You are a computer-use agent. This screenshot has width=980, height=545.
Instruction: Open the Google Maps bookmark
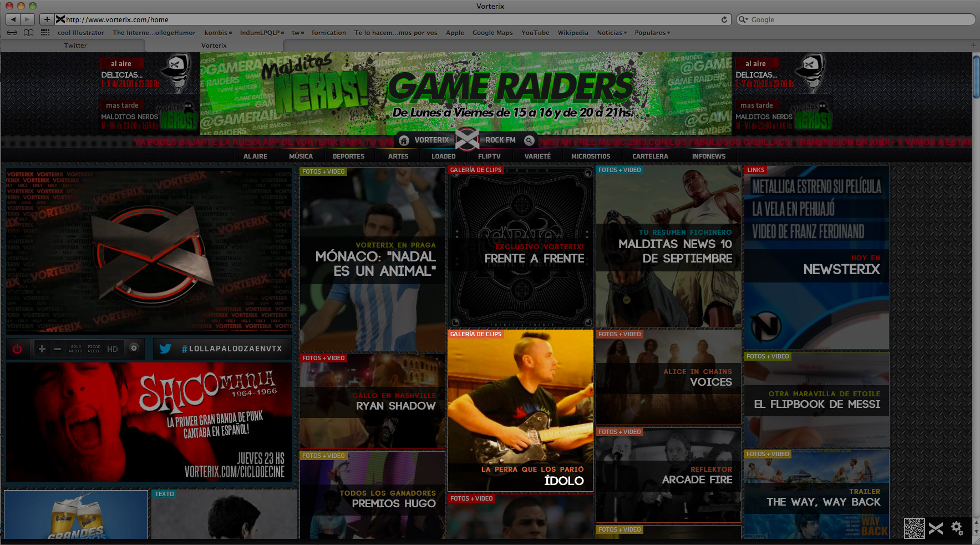[492, 33]
